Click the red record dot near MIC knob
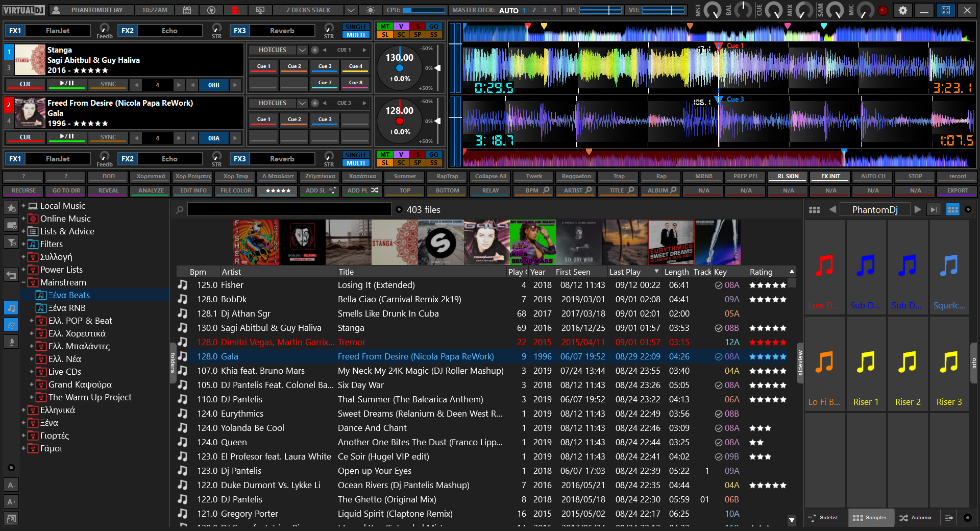 (x=883, y=10)
